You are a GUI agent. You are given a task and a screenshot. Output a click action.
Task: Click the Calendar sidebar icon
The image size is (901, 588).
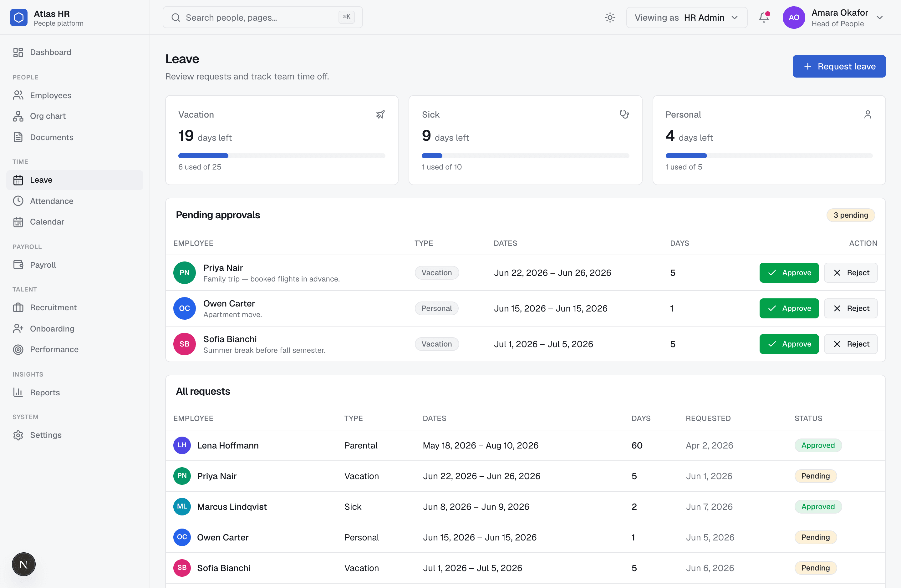(x=18, y=222)
